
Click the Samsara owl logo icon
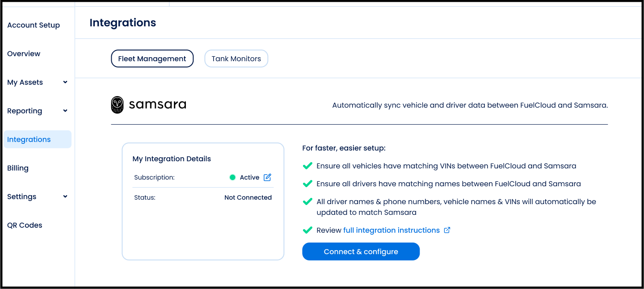[117, 105]
